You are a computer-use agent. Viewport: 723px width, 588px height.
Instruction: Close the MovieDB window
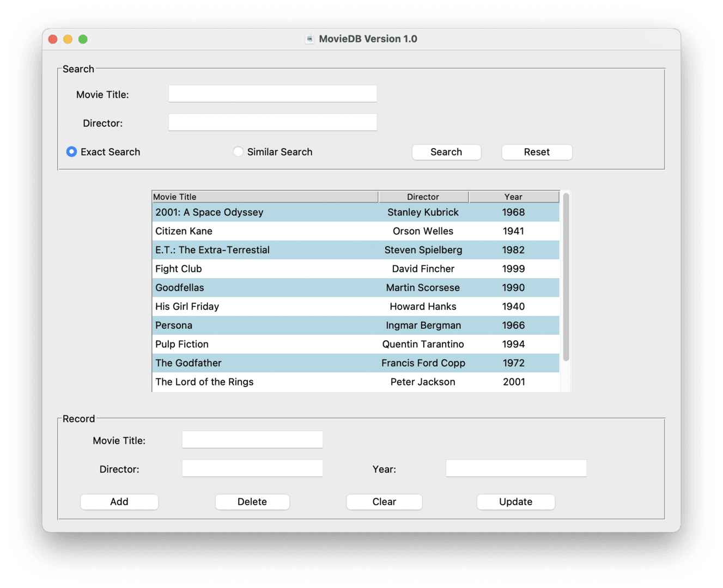tap(53, 39)
